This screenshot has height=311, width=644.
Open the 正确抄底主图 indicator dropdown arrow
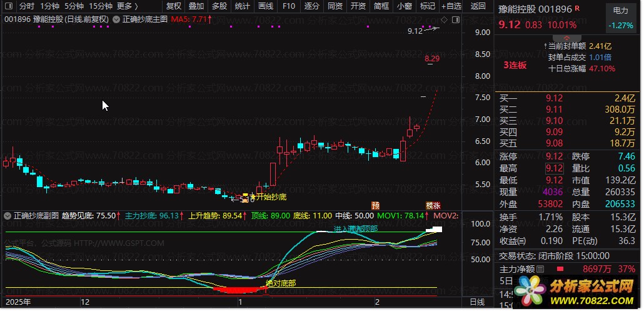click(x=116, y=19)
